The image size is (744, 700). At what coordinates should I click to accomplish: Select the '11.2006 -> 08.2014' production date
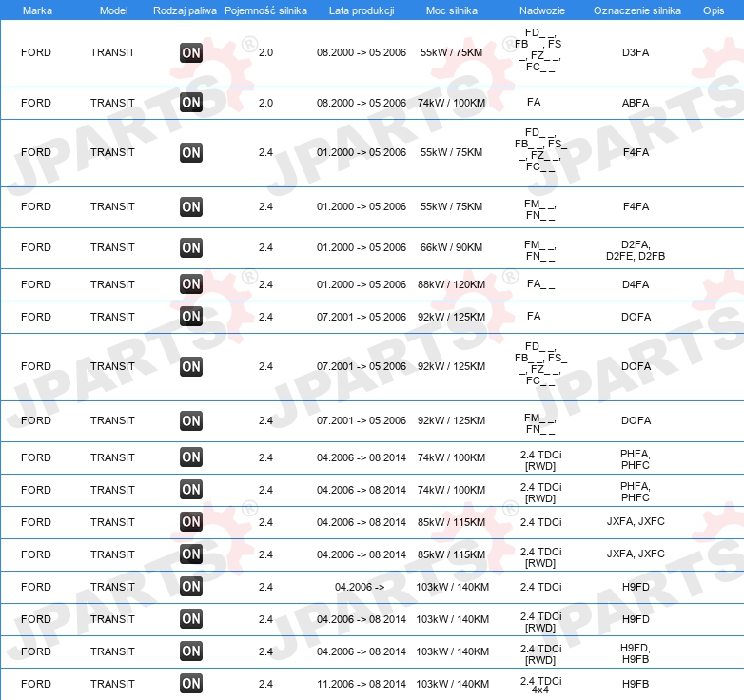(x=362, y=684)
